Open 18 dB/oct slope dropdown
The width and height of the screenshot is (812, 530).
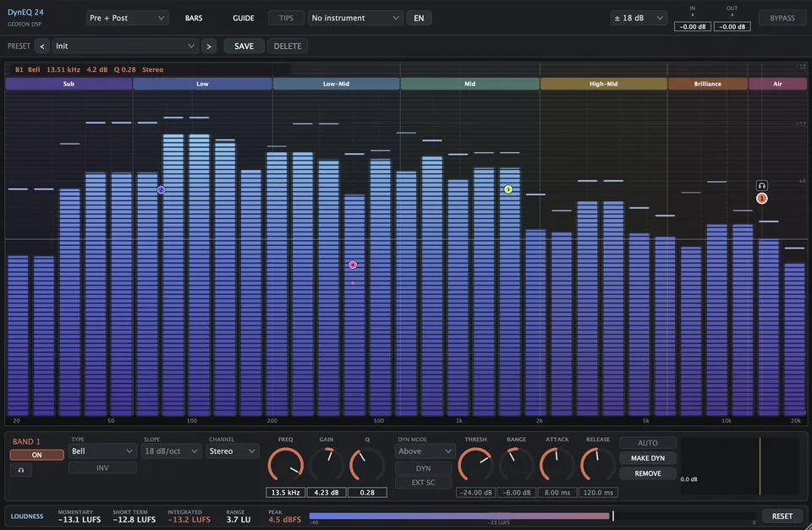point(171,451)
